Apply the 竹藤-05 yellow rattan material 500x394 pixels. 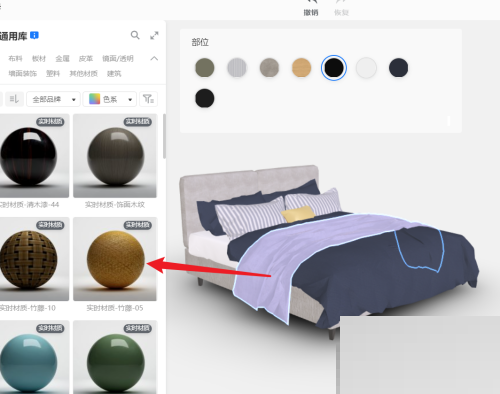[115, 259]
